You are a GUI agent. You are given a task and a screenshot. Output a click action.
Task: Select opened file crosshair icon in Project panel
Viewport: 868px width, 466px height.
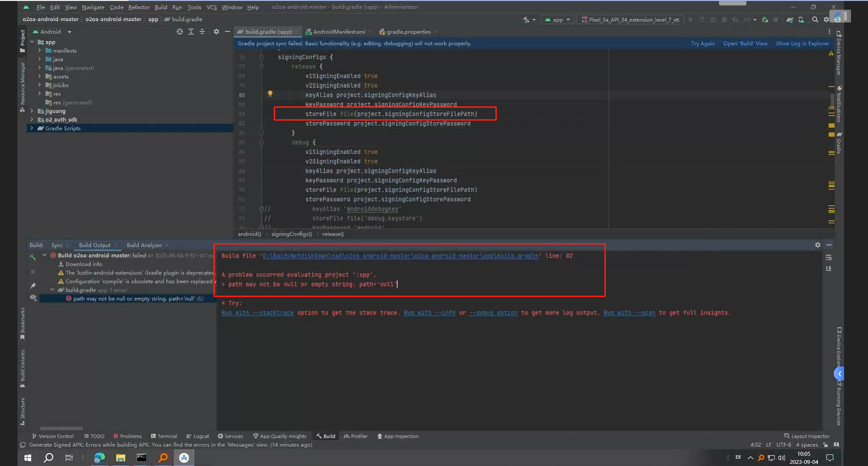pyautogui.click(x=179, y=32)
